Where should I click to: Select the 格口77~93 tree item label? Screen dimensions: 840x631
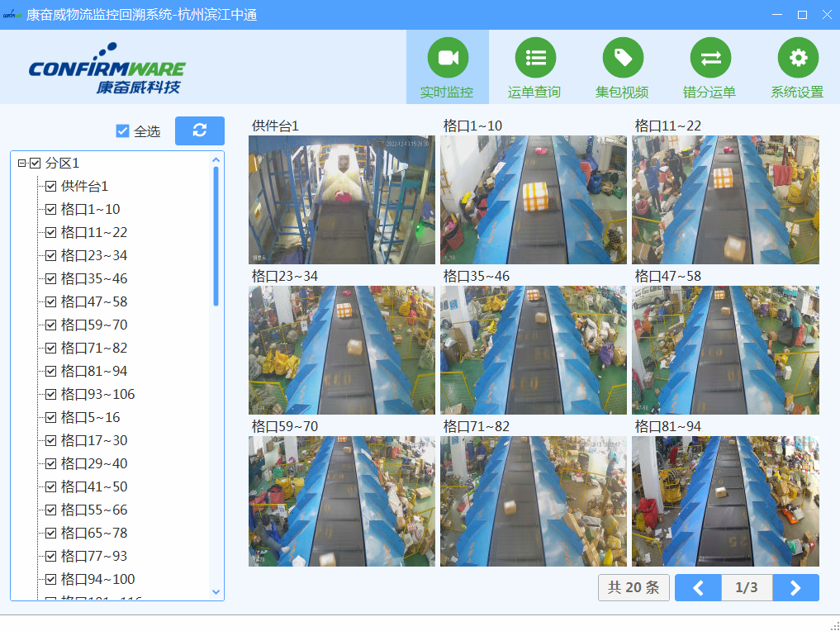click(x=94, y=557)
